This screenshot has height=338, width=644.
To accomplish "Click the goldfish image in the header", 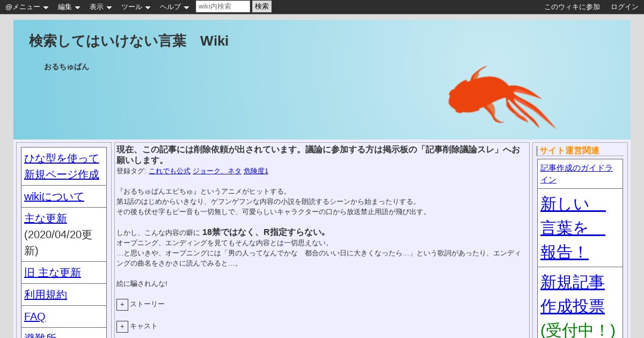I will [x=502, y=97].
